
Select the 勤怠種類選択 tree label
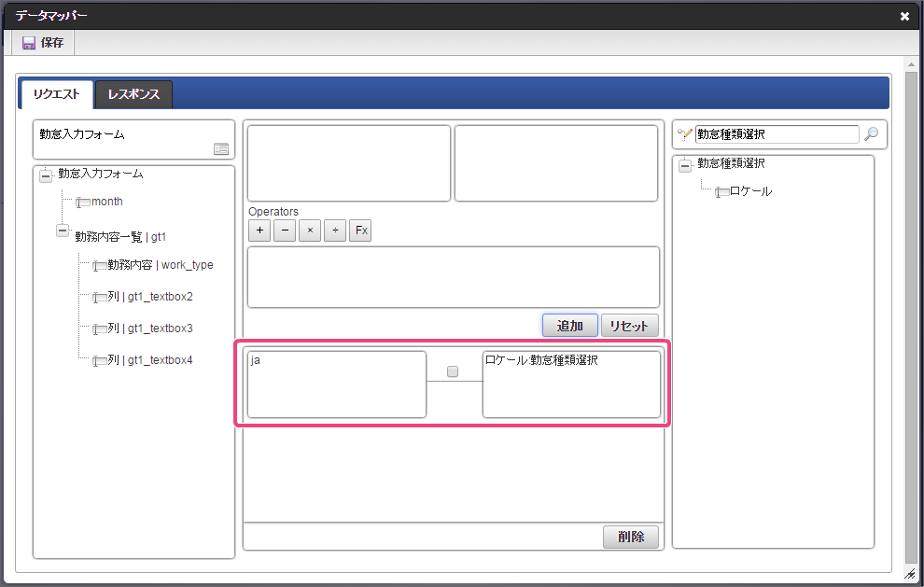click(x=732, y=163)
